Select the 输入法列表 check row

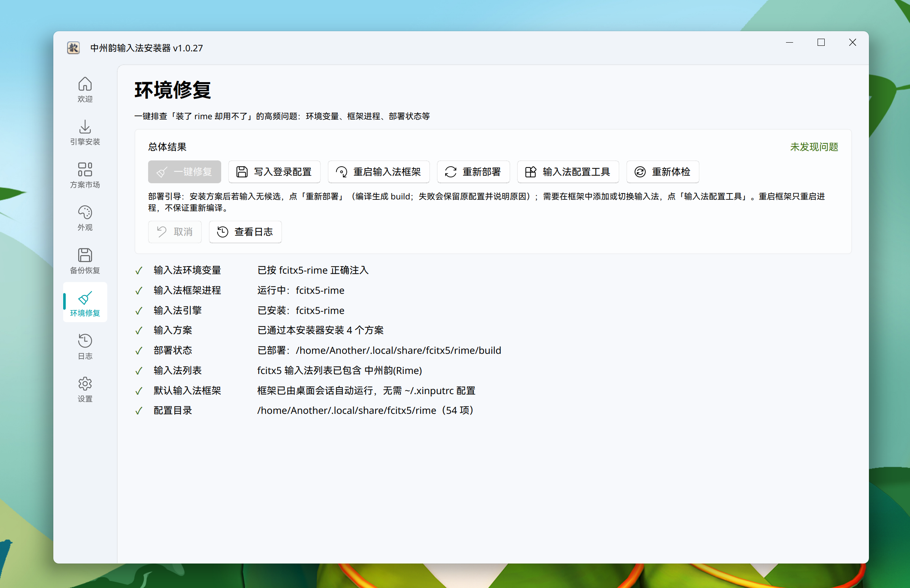[x=493, y=371]
